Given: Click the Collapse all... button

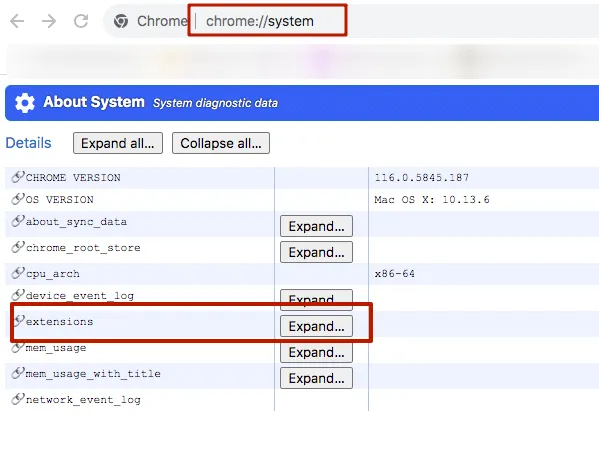Looking at the screenshot, I should (221, 143).
